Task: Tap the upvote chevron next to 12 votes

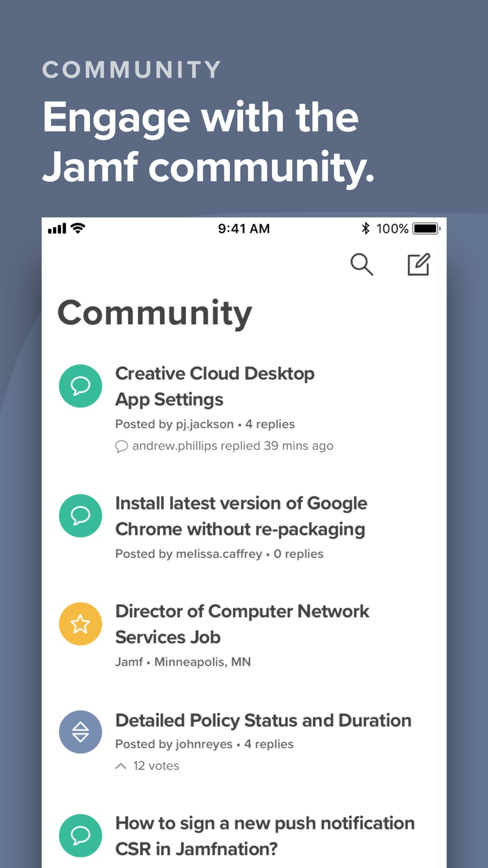Action: click(x=121, y=766)
